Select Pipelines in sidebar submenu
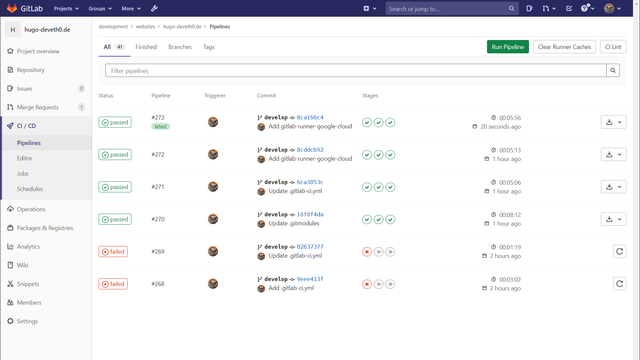Screen dimensions: 640x360 tap(29, 143)
